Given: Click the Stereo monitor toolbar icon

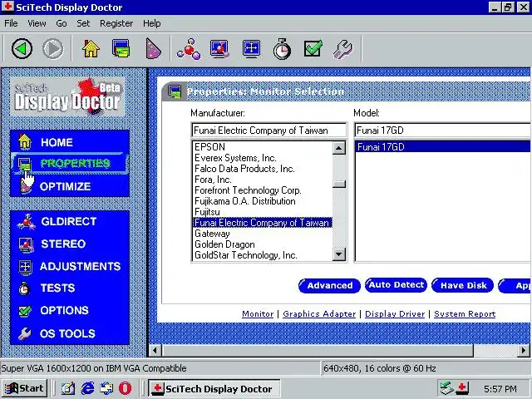Looking at the screenshot, I should pyautogui.click(x=219, y=49).
